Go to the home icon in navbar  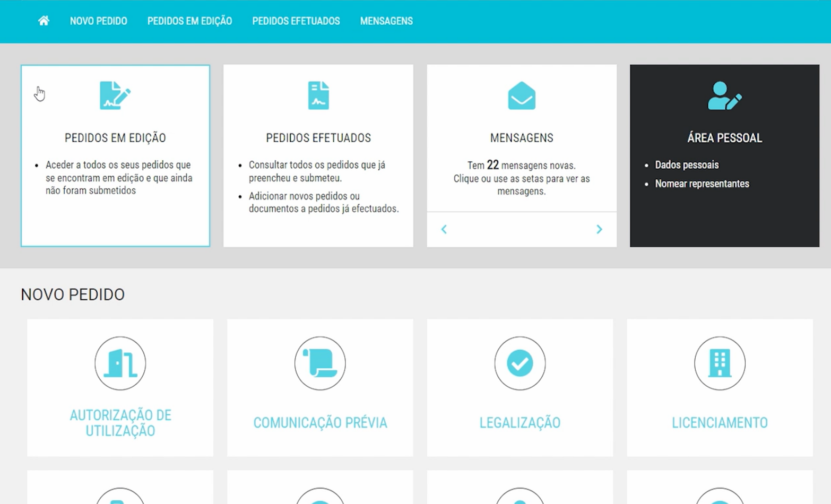click(x=44, y=21)
